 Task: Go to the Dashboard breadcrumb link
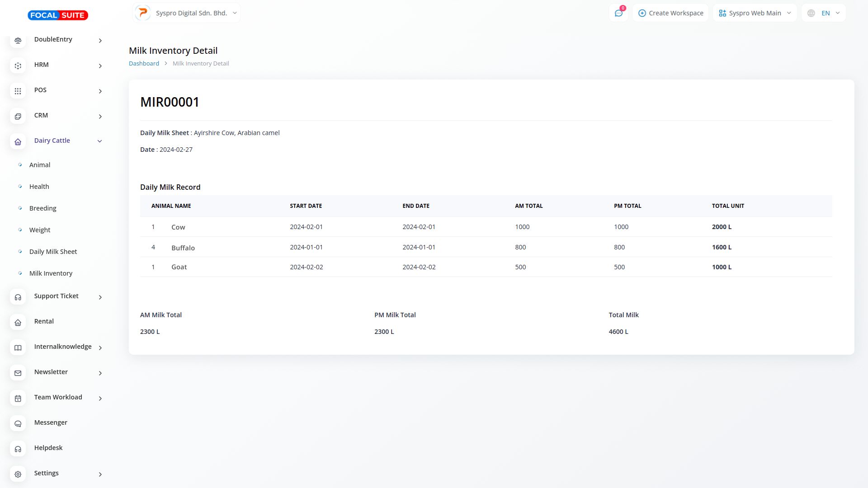(144, 64)
